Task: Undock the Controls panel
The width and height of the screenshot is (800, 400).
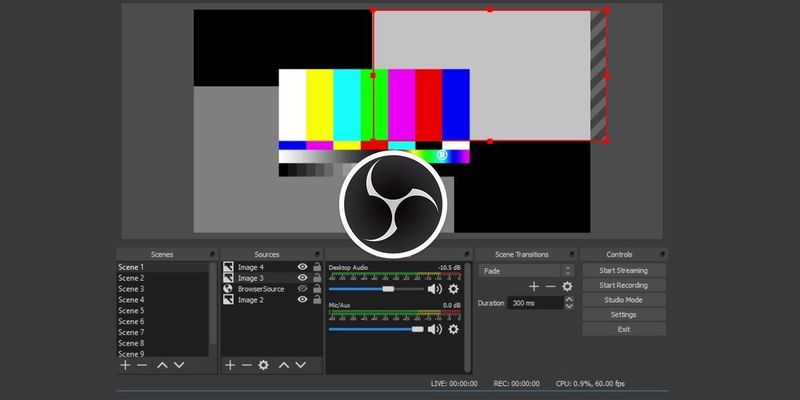Action: tap(662, 254)
